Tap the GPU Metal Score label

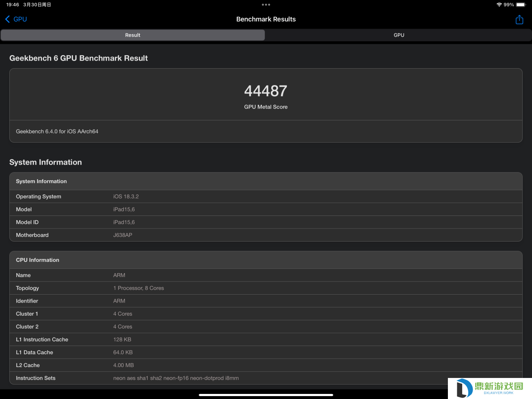[266, 107]
